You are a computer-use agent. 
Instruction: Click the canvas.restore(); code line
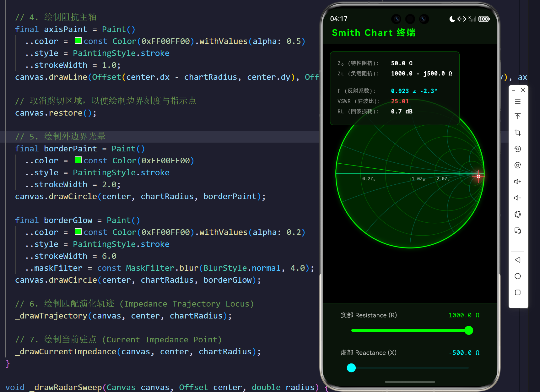(56, 113)
